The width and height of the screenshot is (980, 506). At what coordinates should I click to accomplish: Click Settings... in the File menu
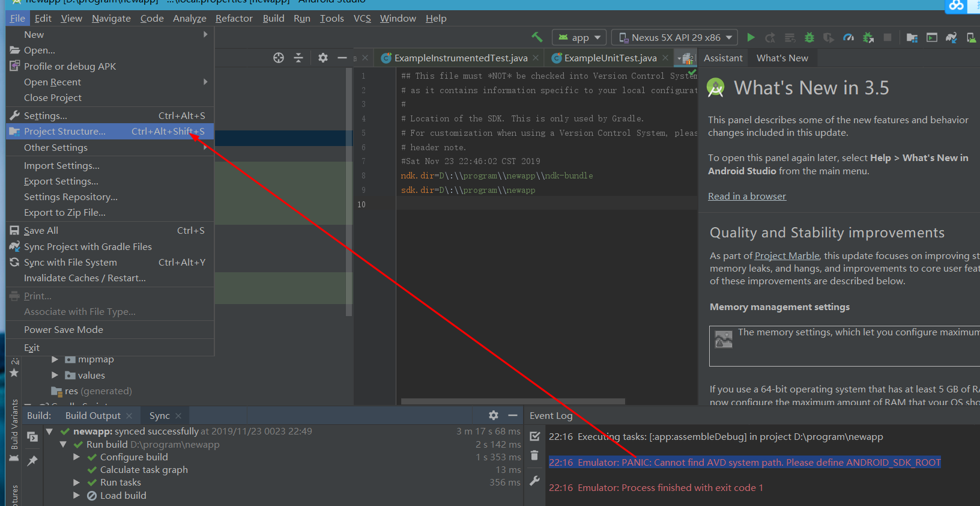point(110,116)
